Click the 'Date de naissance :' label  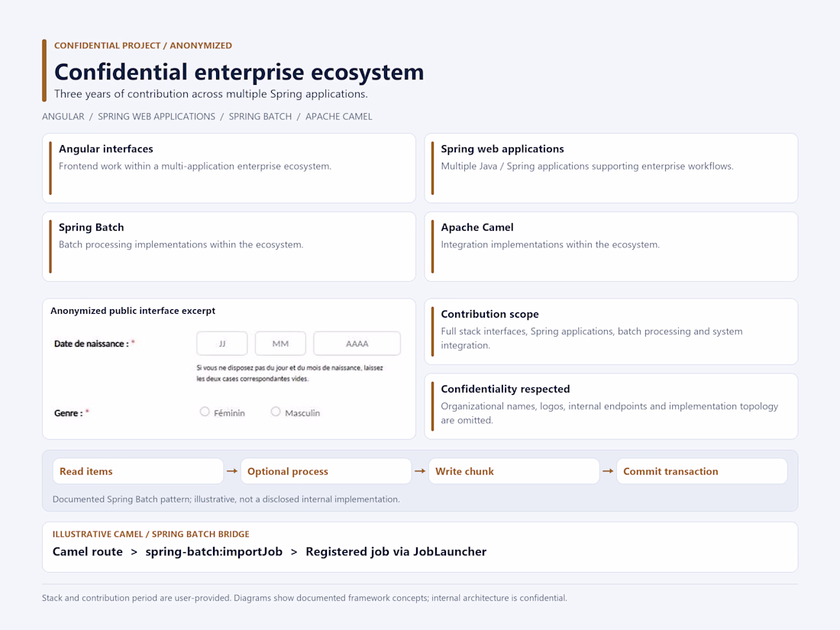(x=92, y=344)
